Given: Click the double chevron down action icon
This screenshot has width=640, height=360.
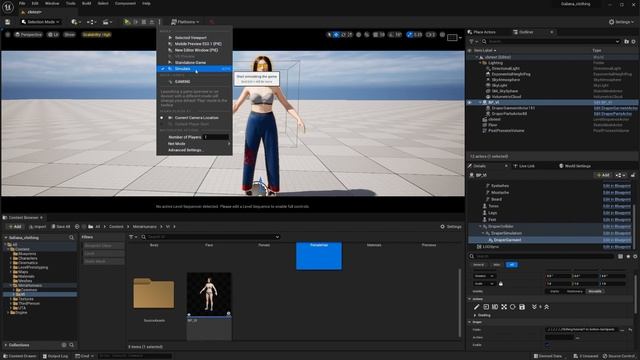Looking at the screenshot, I should (534, 307).
